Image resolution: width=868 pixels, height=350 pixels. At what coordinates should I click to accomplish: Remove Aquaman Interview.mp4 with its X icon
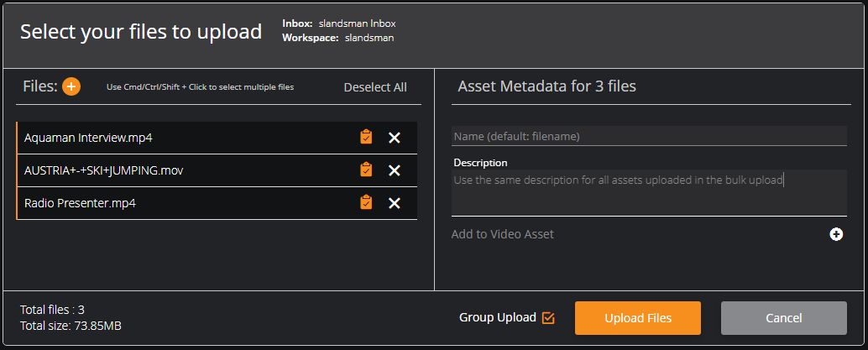click(395, 138)
